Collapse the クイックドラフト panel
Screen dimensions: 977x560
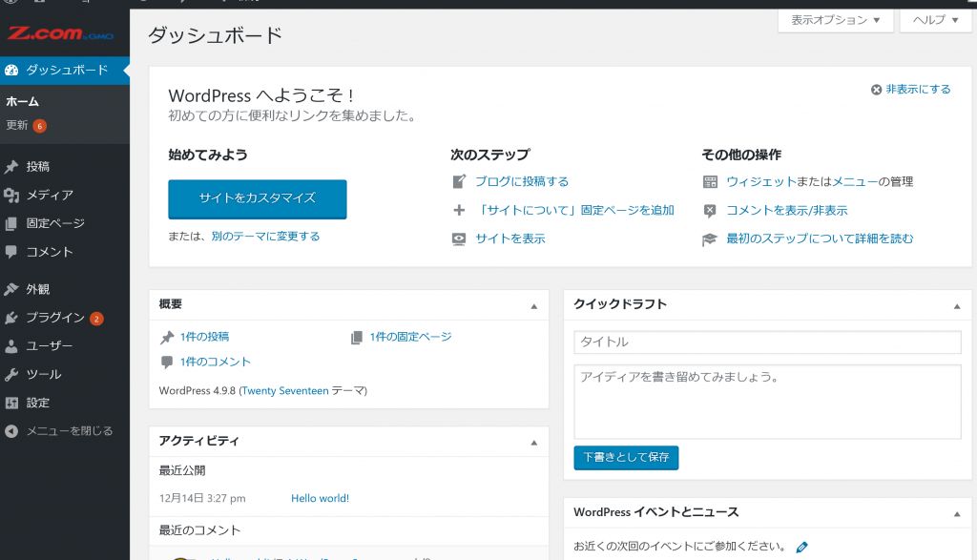[x=957, y=306]
